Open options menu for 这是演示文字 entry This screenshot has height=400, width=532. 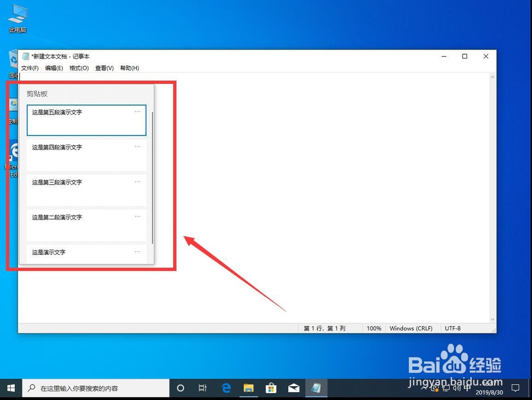pyautogui.click(x=137, y=251)
